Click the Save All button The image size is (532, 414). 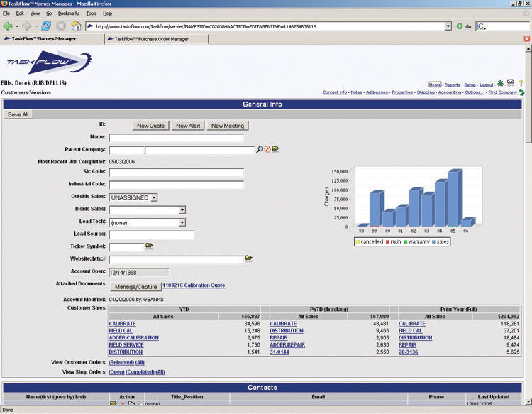coord(18,114)
